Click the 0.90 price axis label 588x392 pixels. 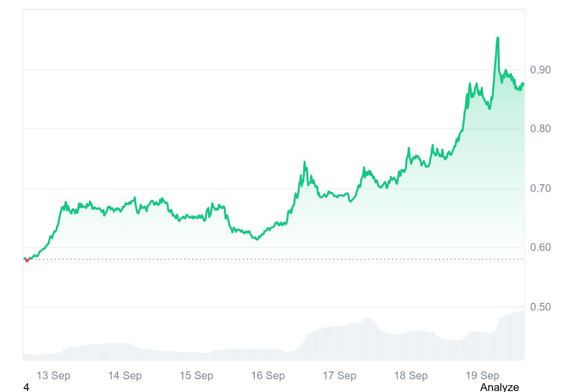coord(540,70)
